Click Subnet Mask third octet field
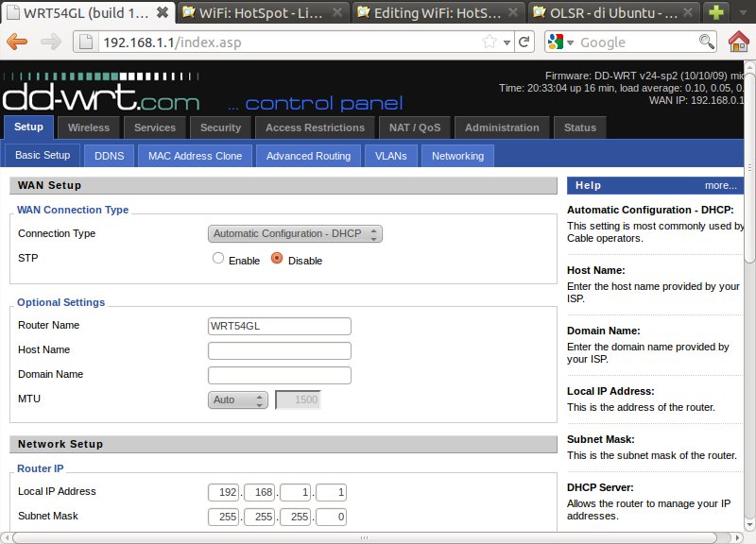This screenshot has height=544, width=756. coord(295,517)
